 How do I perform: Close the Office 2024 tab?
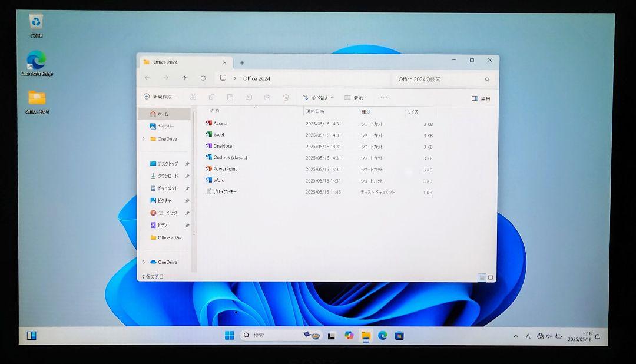click(x=225, y=62)
